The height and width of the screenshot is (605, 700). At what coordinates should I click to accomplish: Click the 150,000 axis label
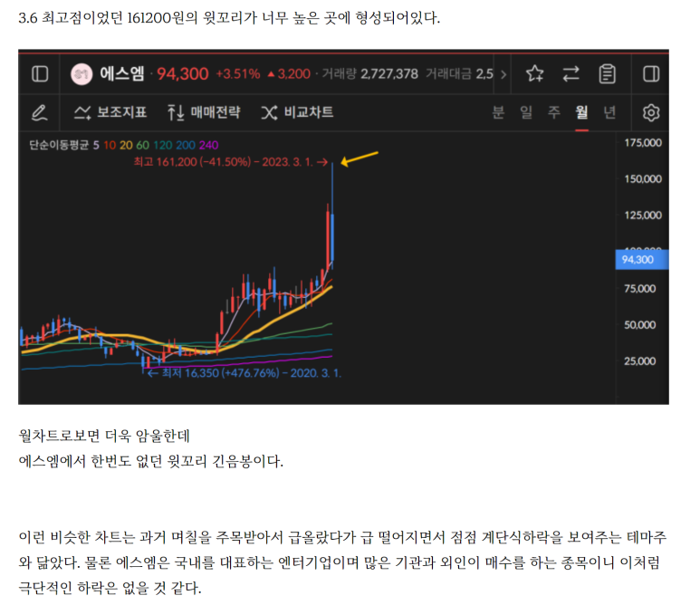[643, 179]
